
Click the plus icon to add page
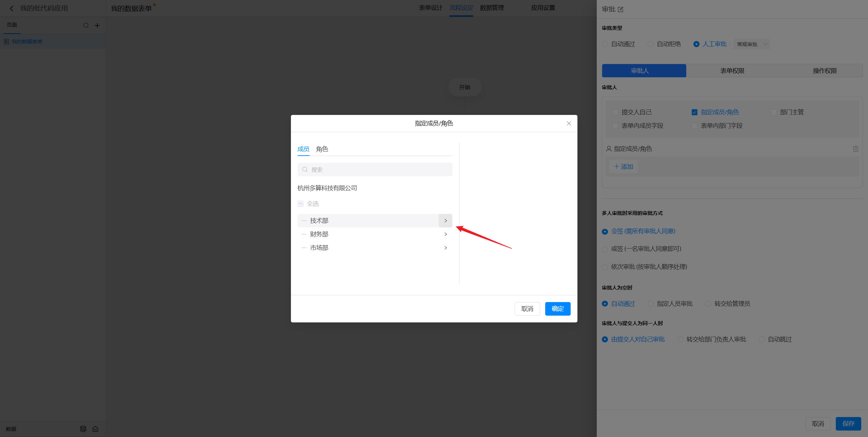point(97,25)
